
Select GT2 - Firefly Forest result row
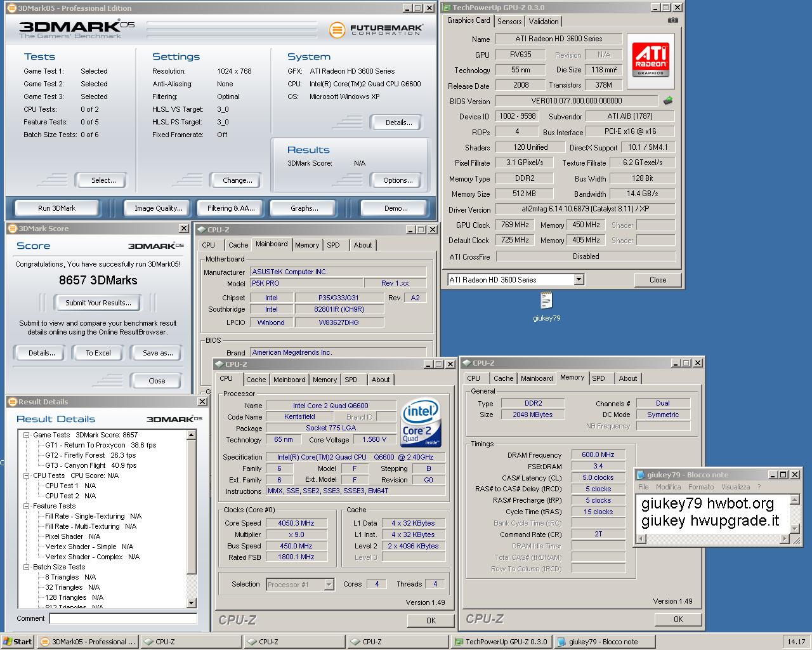tap(91, 455)
